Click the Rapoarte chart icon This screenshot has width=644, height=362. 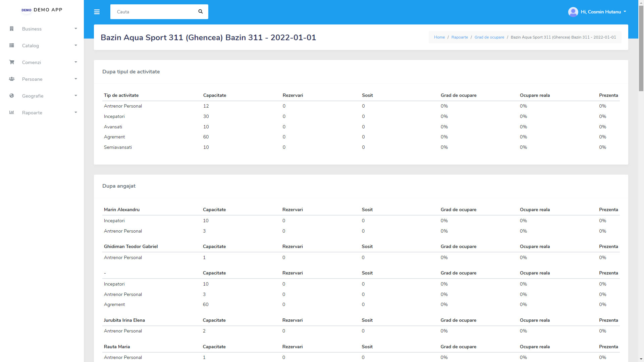coord(12,113)
